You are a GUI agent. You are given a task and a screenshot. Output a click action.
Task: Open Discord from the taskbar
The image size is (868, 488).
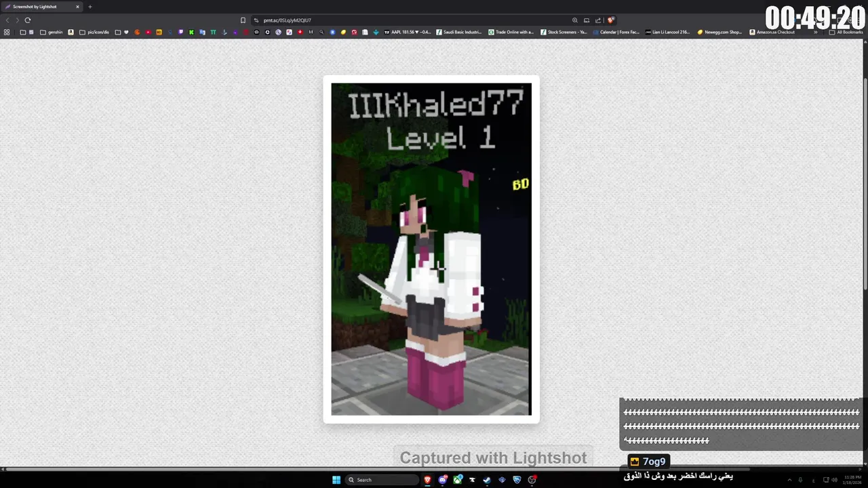(x=443, y=480)
